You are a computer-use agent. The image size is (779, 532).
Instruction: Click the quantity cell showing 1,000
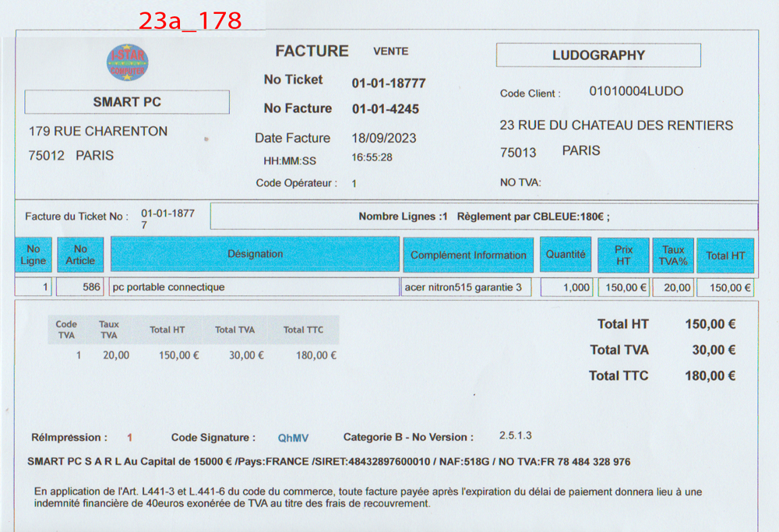(x=567, y=287)
